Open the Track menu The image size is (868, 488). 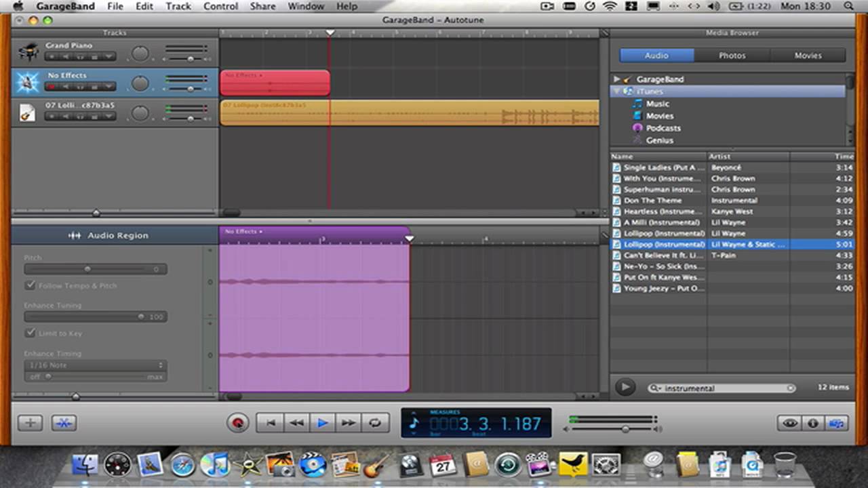tap(178, 6)
